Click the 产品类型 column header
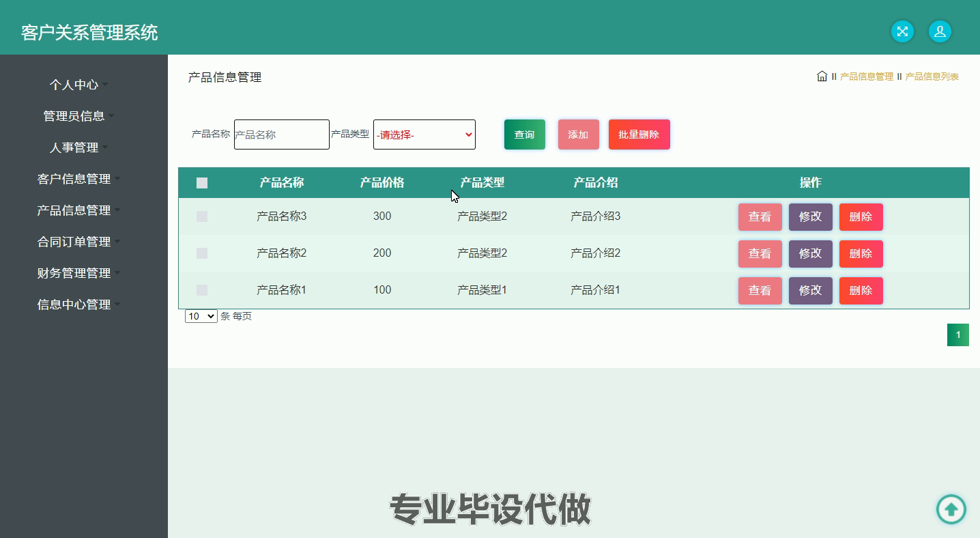The image size is (980, 538). click(x=482, y=183)
